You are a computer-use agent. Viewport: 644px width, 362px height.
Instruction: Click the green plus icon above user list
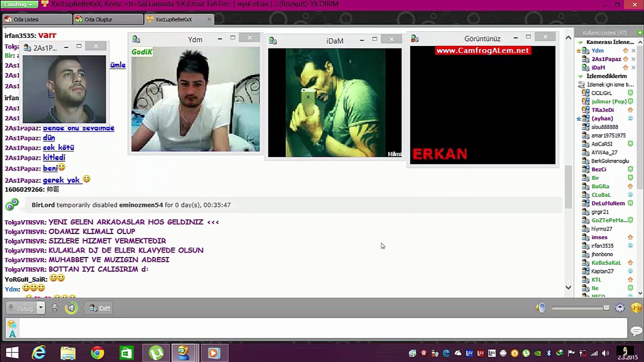(x=640, y=33)
